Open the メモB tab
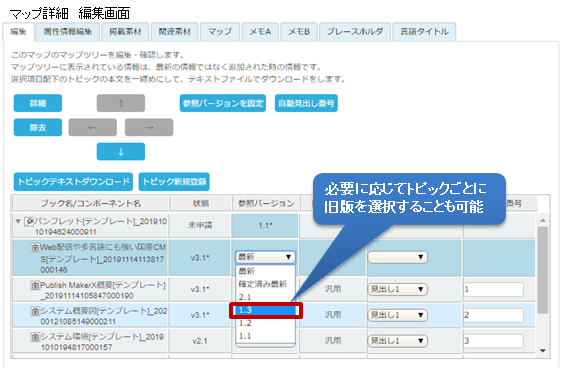Screen dimensions: 577x375 (299, 32)
